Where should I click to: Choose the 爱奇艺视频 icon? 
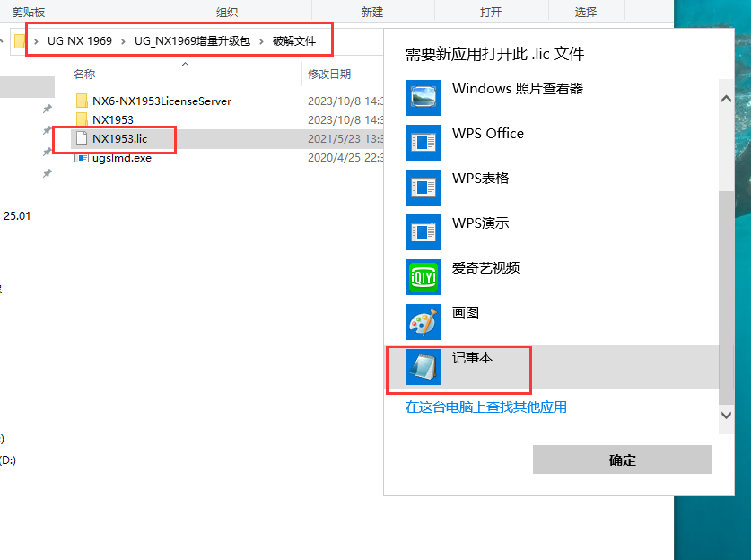click(423, 277)
